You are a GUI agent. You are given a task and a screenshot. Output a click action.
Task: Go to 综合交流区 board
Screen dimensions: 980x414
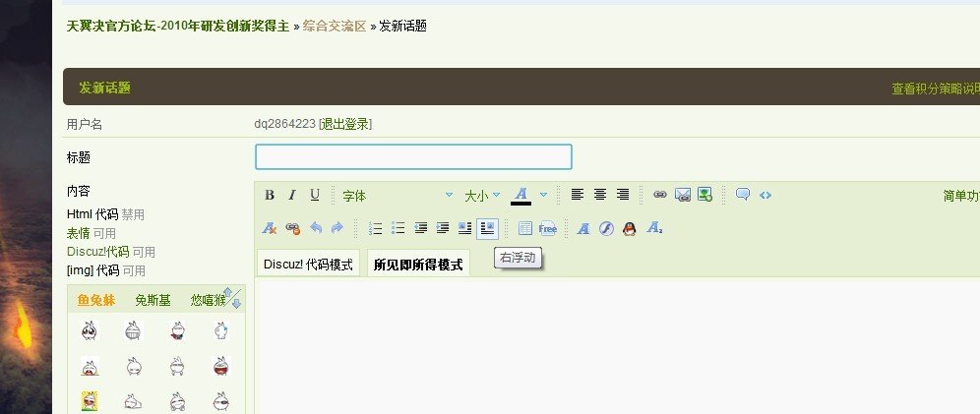[335, 27]
